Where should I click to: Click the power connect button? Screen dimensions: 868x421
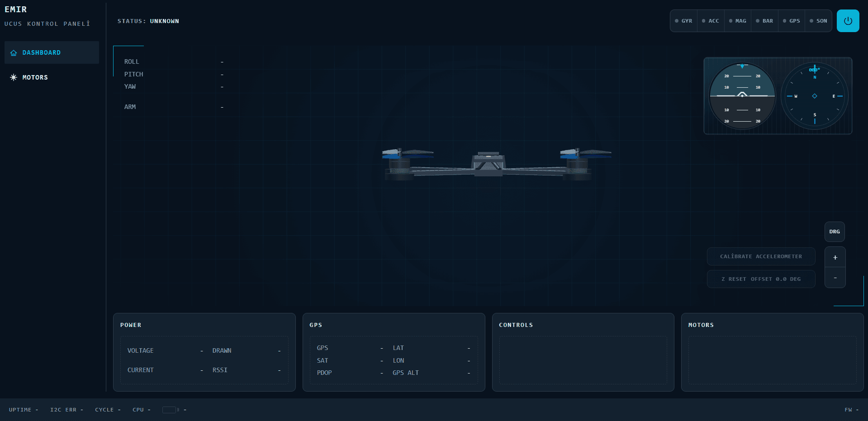(848, 21)
